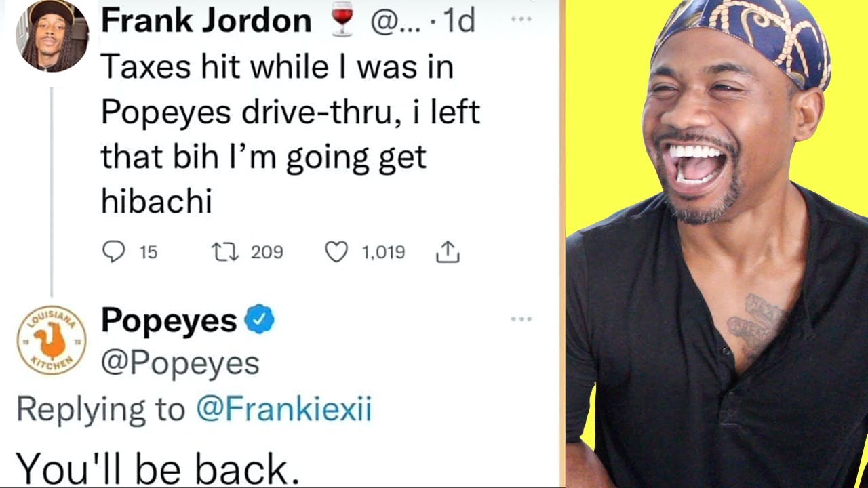
Task: Click the share upload icon
Action: coord(448,252)
